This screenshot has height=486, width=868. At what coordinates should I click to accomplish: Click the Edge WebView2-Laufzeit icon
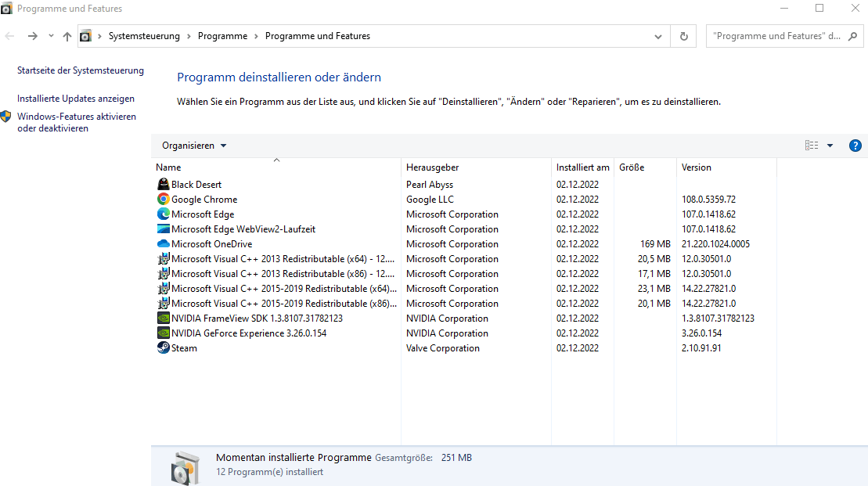click(164, 229)
